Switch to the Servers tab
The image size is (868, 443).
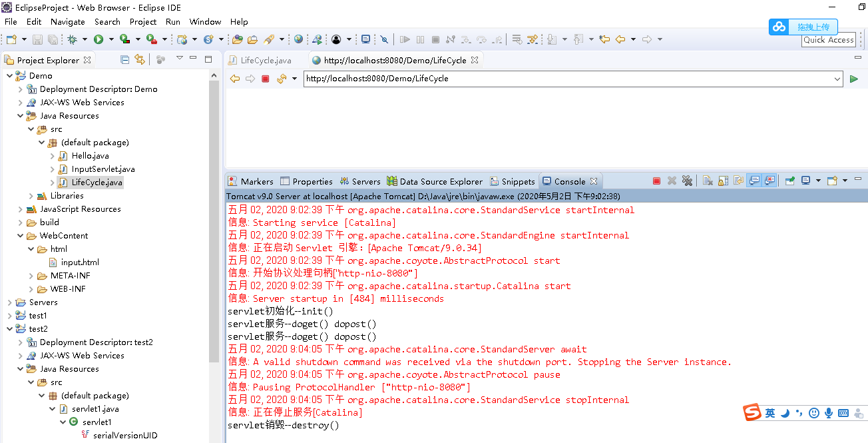360,181
